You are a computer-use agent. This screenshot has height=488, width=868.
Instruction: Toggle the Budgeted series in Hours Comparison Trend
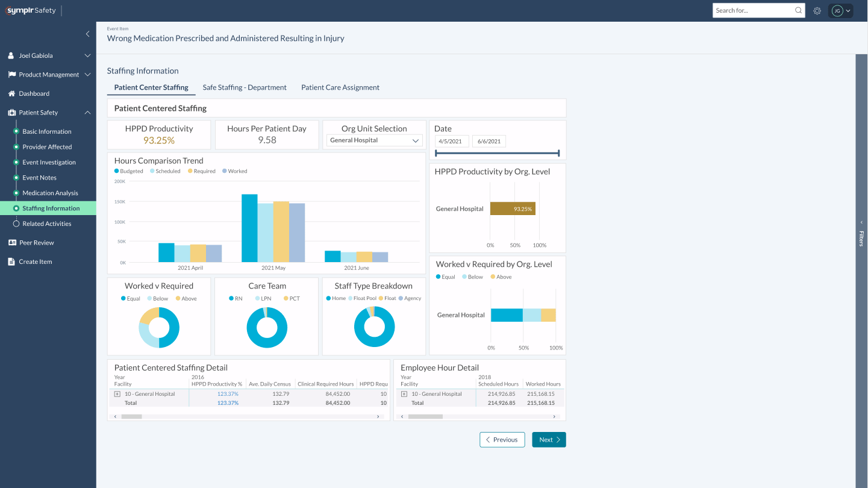pyautogui.click(x=128, y=171)
